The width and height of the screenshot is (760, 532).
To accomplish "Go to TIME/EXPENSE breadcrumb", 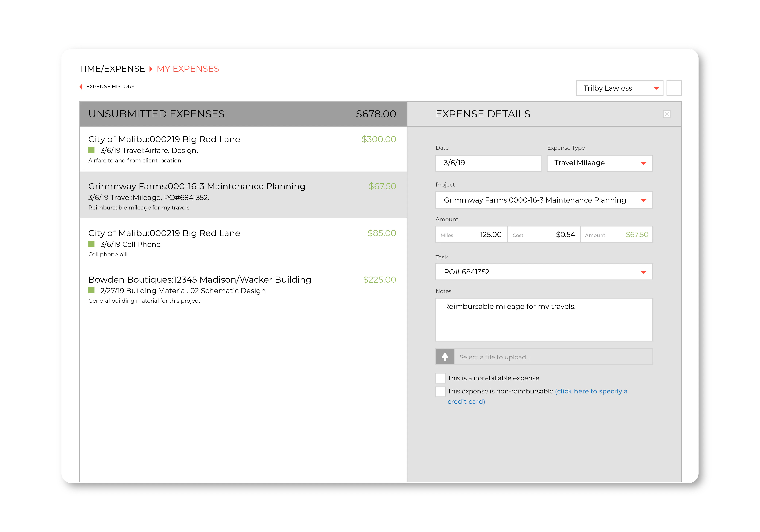I will click(112, 69).
